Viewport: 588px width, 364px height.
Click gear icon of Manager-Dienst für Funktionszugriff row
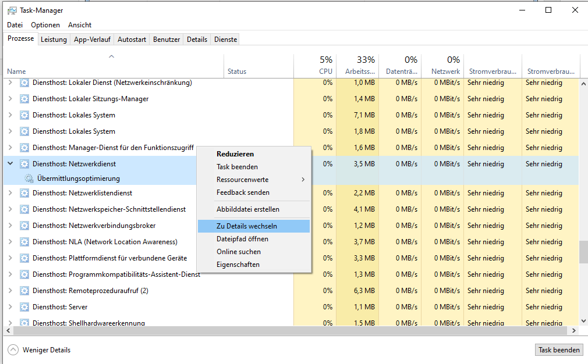click(24, 148)
